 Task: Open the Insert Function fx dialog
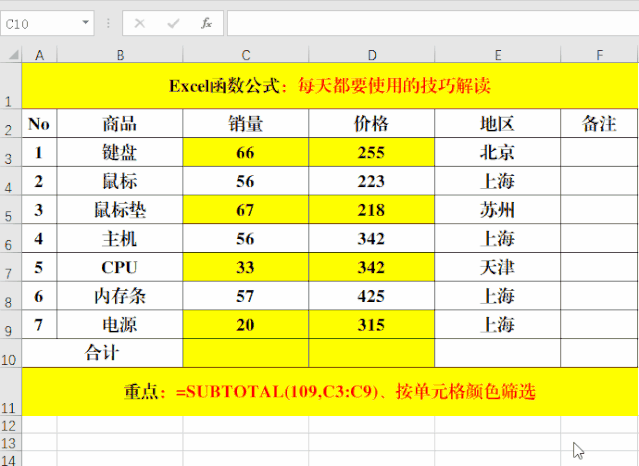pyautogui.click(x=207, y=24)
